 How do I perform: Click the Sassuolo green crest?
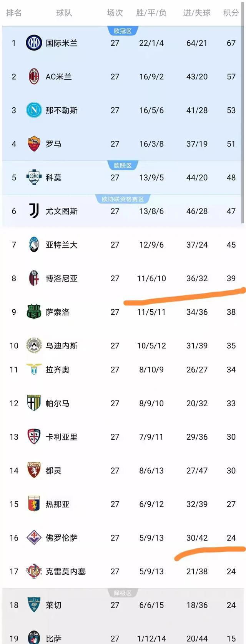coord(34,312)
